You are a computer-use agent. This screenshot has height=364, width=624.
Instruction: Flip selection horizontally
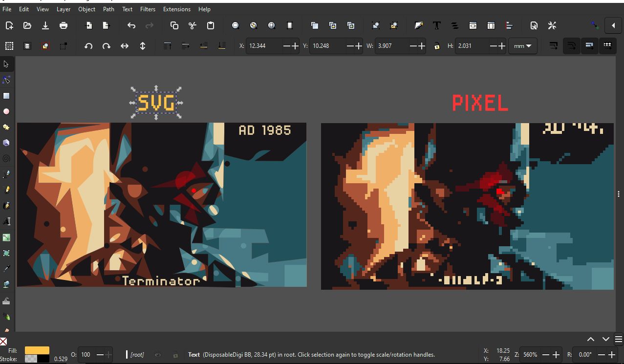125,46
